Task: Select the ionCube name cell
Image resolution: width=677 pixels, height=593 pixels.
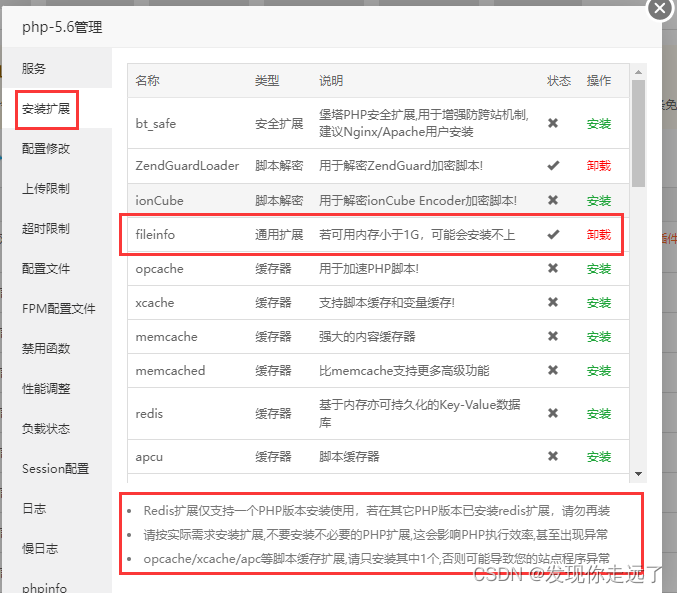Action: (159, 200)
